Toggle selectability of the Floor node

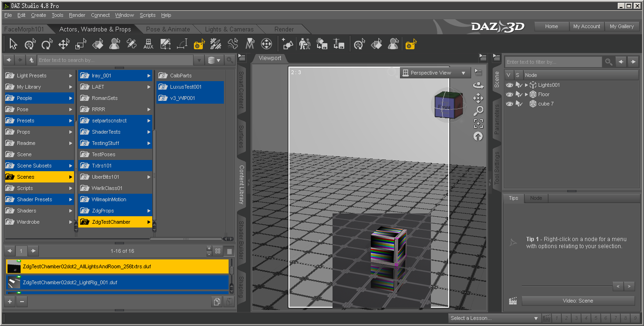click(x=518, y=94)
